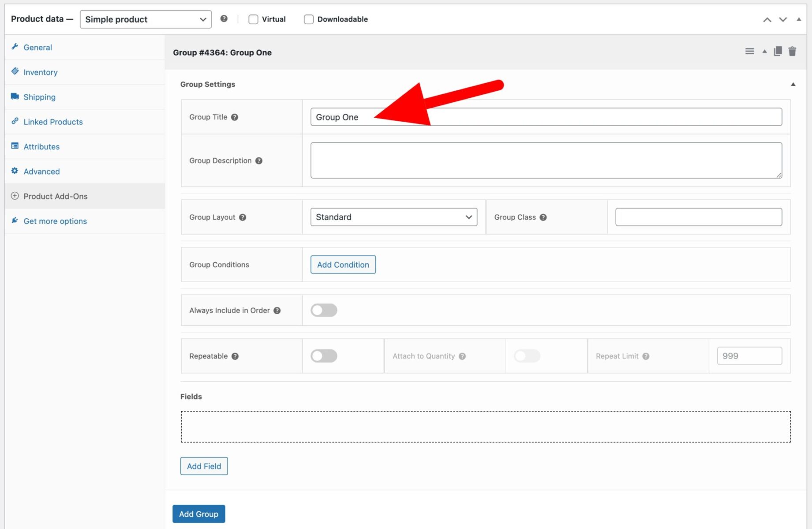
Task: Open the Inventory tab
Action: click(41, 72)
